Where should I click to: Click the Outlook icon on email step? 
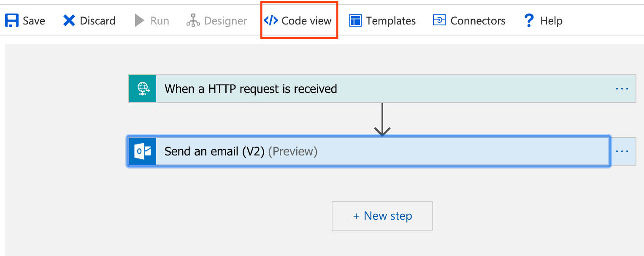coord(143,151)
